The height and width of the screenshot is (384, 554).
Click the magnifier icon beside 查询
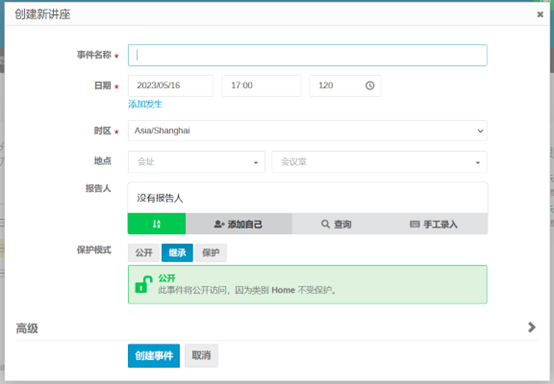[325, 224]
